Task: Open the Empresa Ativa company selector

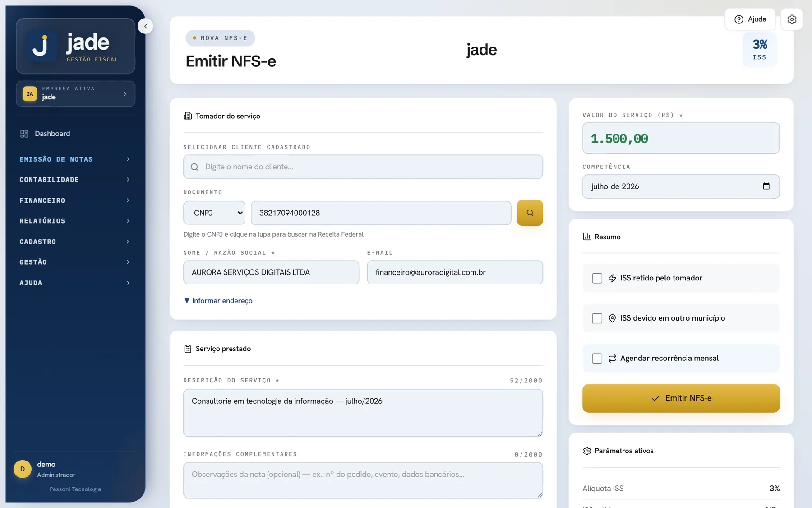Action: click(75, 94)
